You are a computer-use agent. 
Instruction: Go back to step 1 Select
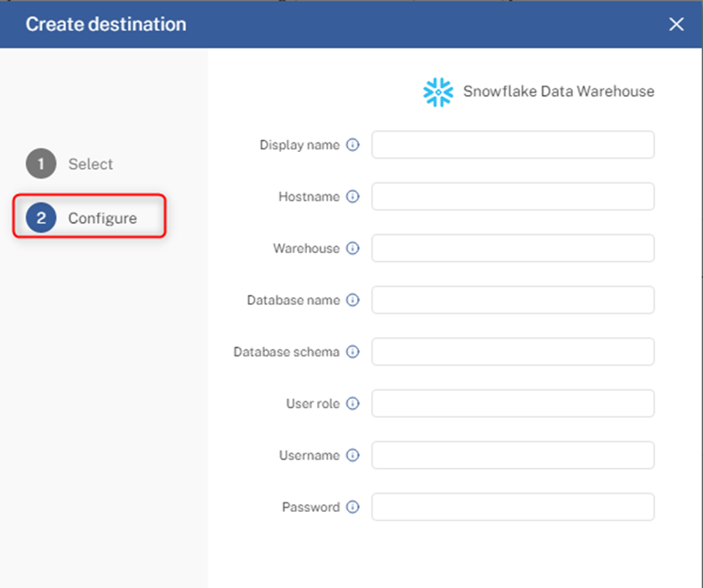tap(69, 163)
